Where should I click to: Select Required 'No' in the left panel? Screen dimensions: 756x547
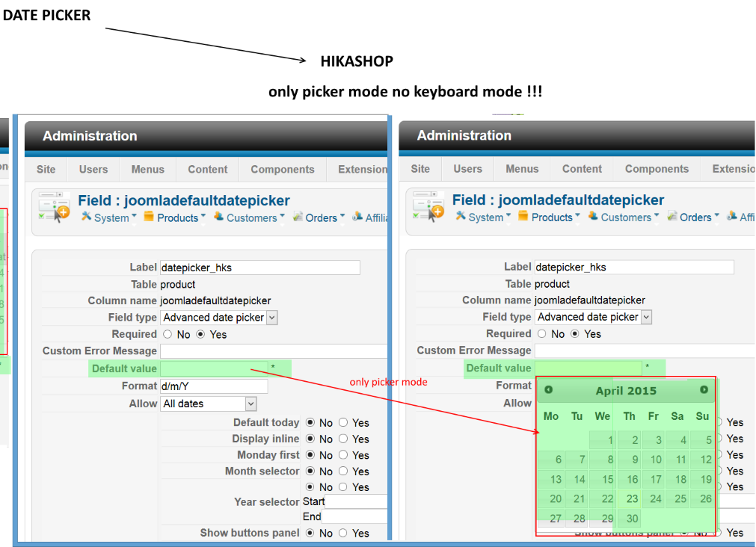click(168, 334)
